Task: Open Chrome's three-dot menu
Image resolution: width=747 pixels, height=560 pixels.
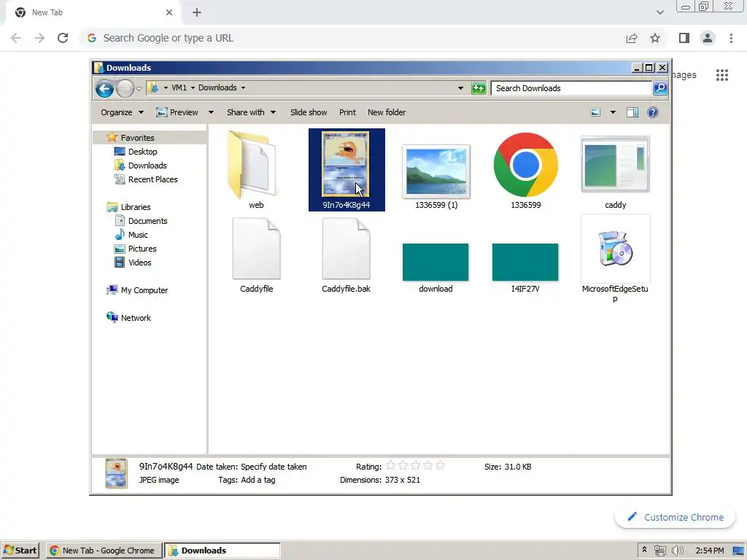Action: click(x=731, y=38)
